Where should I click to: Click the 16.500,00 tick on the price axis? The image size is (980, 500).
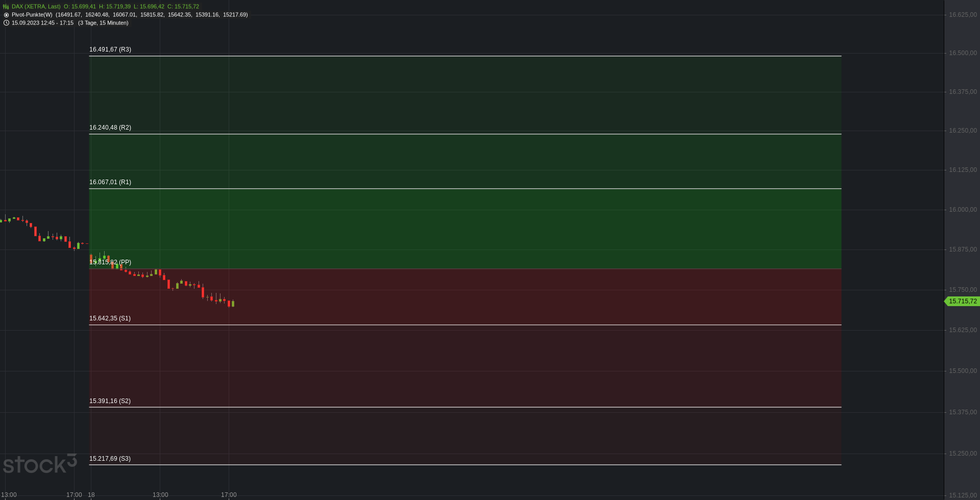[x=963, y=53]
